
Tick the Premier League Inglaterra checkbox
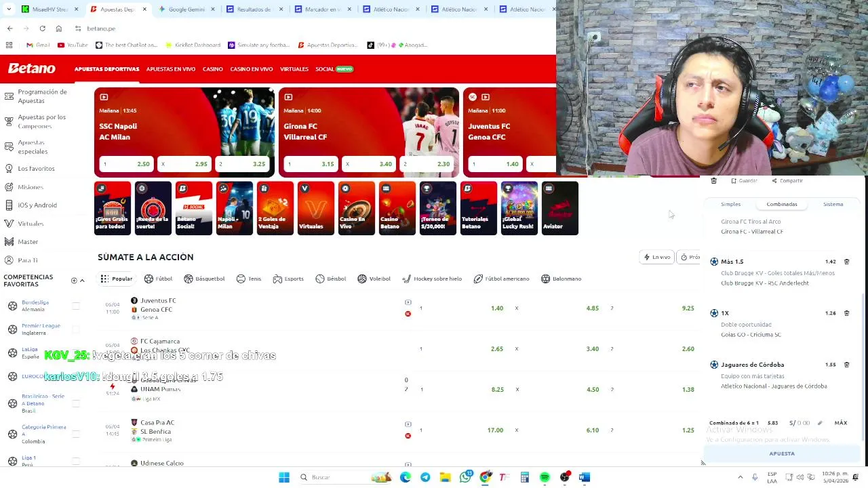point(76,329)
